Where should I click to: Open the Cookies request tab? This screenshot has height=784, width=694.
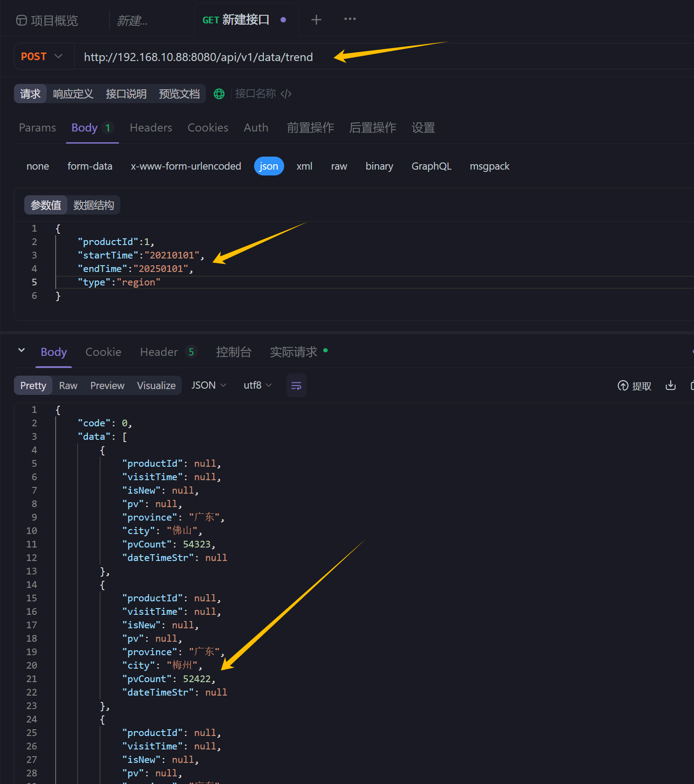click(208, 128)
